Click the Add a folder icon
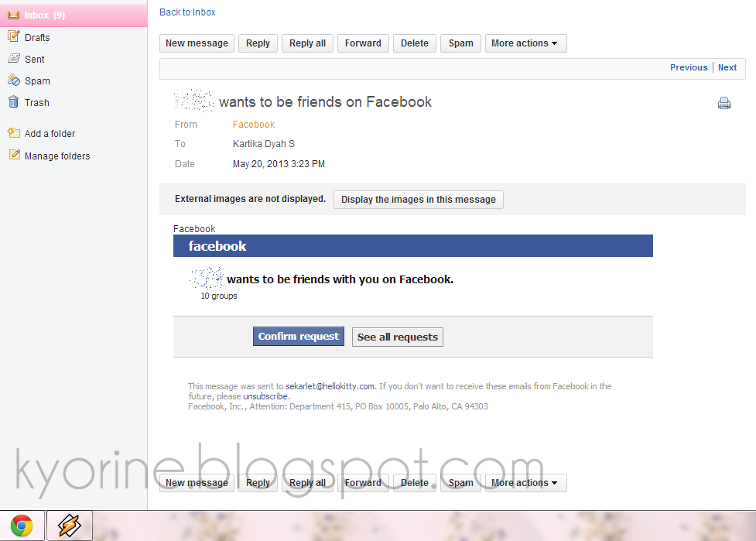The image size is (756, 541). click(13, 132)
